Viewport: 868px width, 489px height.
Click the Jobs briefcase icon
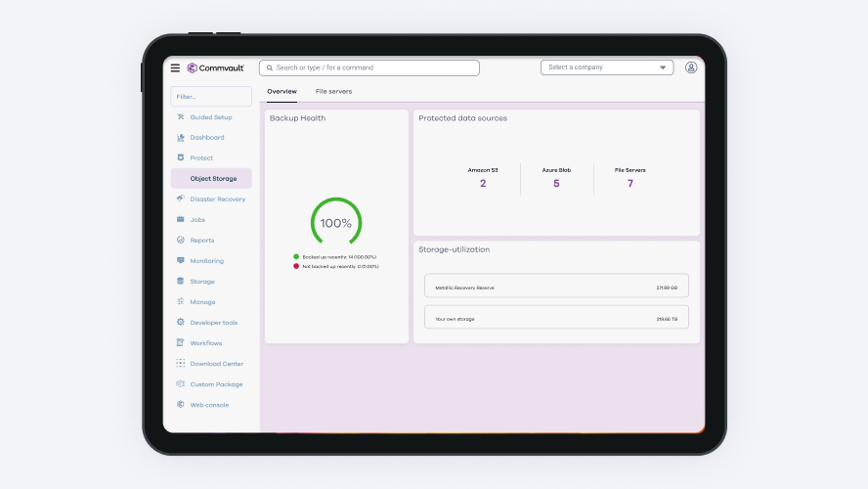pos(181,219)
